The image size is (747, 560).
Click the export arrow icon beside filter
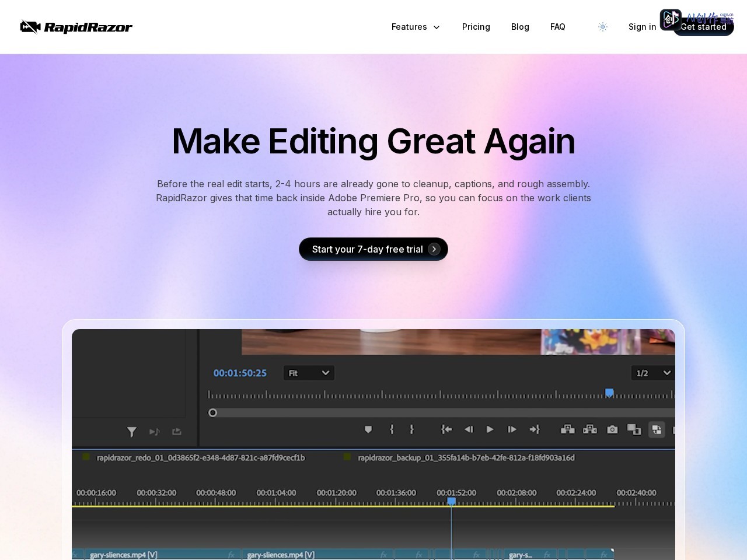pyautogui.click(x=176, y=432)
